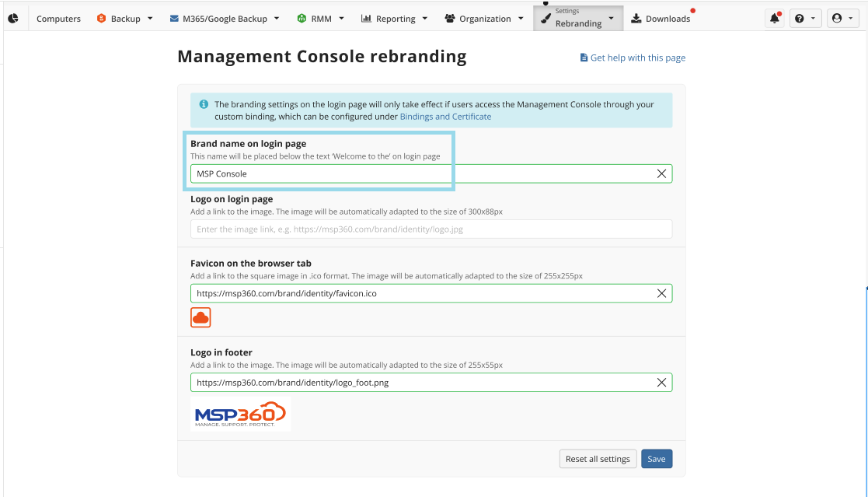Open the help question mark menu
This screenshot has height=497, width=868.
[x=805, y=19]
